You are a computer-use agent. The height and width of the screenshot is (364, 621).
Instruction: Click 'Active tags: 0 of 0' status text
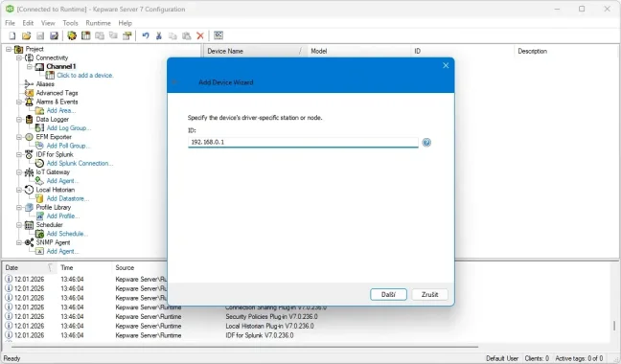pos(579,358)
